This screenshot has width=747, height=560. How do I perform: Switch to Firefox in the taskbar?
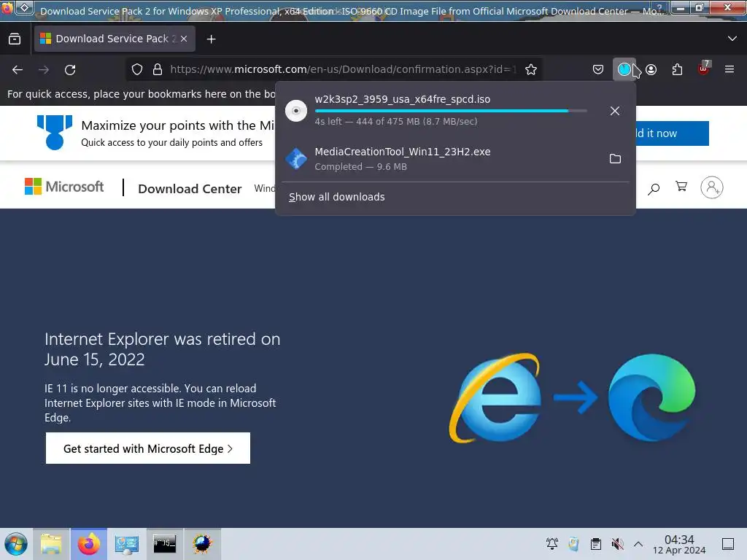click(x=89, y=544)
